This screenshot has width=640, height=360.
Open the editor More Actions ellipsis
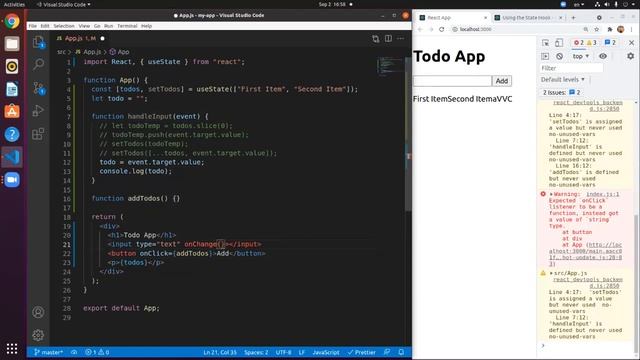400,39
